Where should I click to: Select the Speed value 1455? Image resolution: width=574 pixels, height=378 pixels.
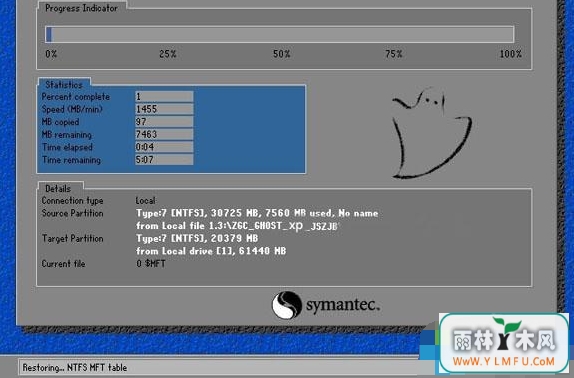click(164, 109)
